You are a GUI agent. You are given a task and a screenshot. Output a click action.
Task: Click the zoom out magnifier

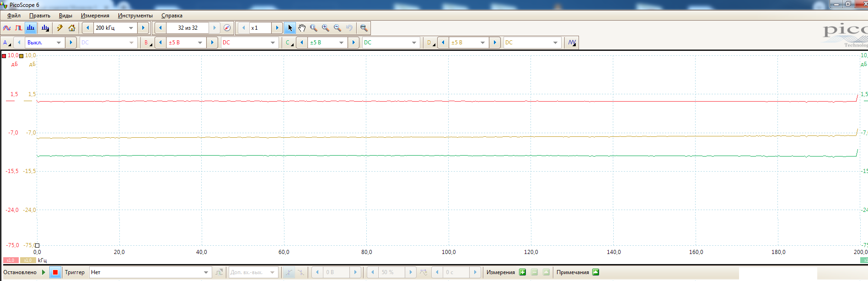tap(338, 28)
